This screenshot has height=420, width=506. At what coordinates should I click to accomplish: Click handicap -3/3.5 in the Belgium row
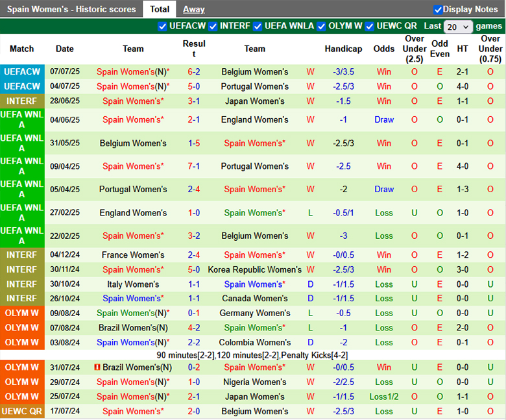tap(343, 71)
